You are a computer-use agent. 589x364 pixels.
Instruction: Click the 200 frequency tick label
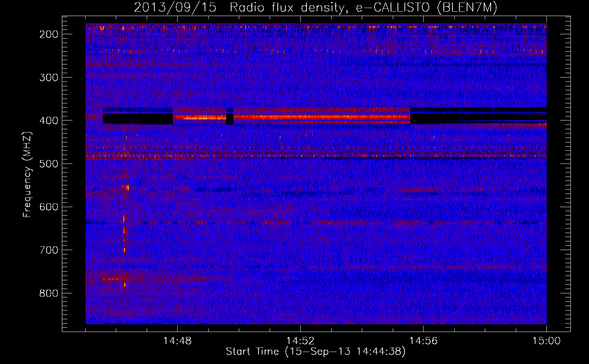pyautogui.click(x=48, y=34)
